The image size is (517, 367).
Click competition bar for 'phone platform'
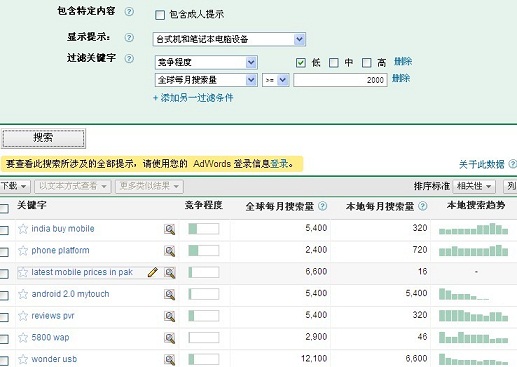coord(204,251)
